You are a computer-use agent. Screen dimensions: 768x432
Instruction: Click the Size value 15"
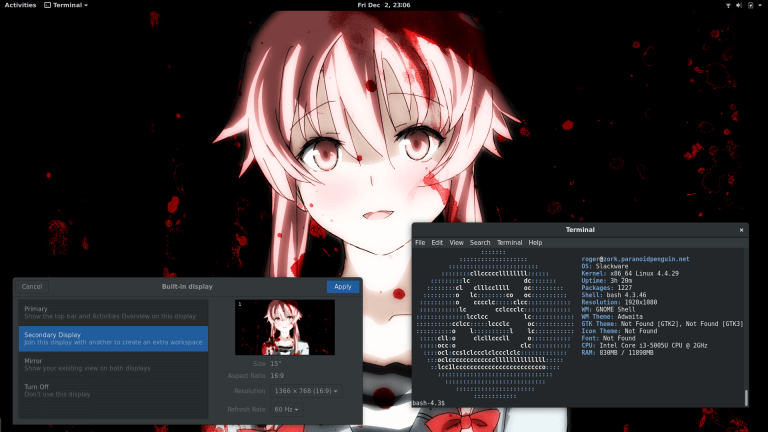tap(276, 363)
